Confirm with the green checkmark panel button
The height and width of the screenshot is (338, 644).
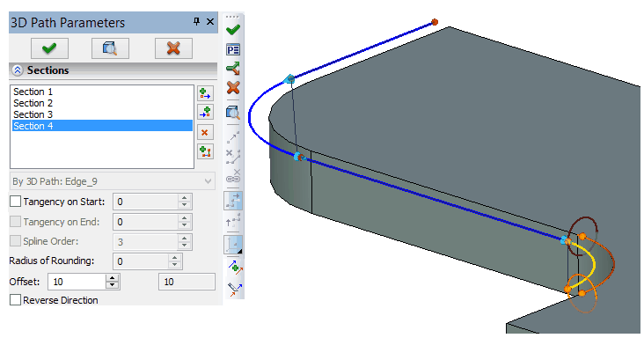pos(49,48)
